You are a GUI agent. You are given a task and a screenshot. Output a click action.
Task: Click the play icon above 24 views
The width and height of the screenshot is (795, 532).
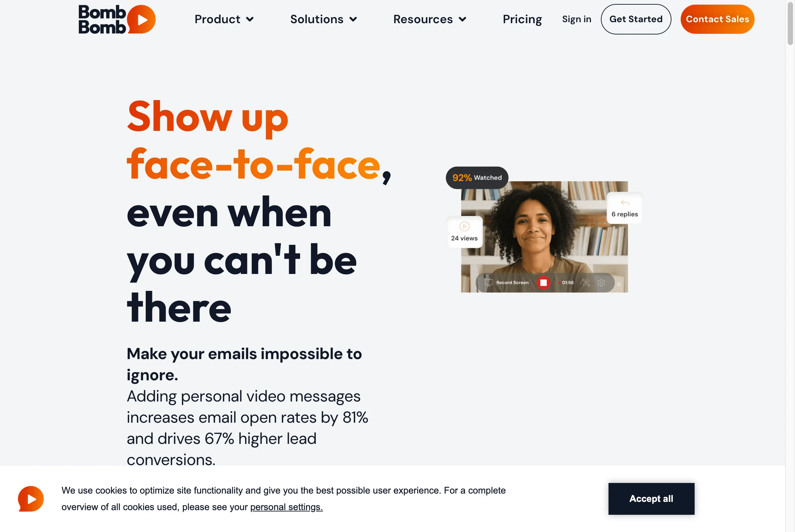tap(464, 226)
